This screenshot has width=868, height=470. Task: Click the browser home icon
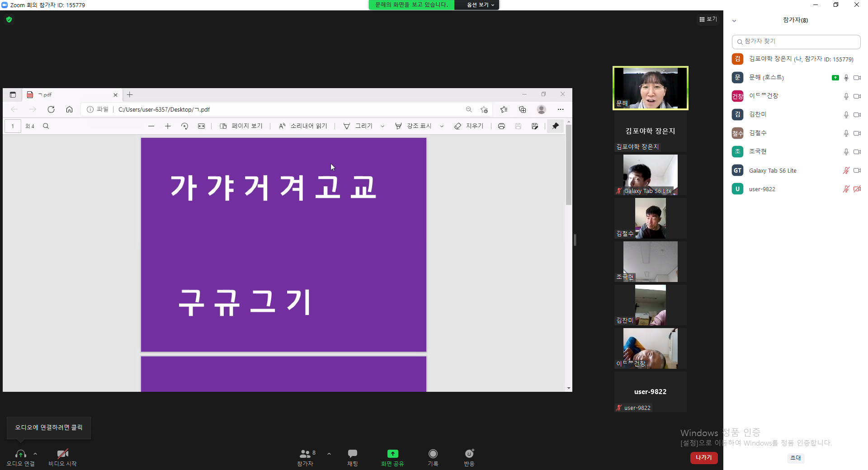[x=69, y=109]
